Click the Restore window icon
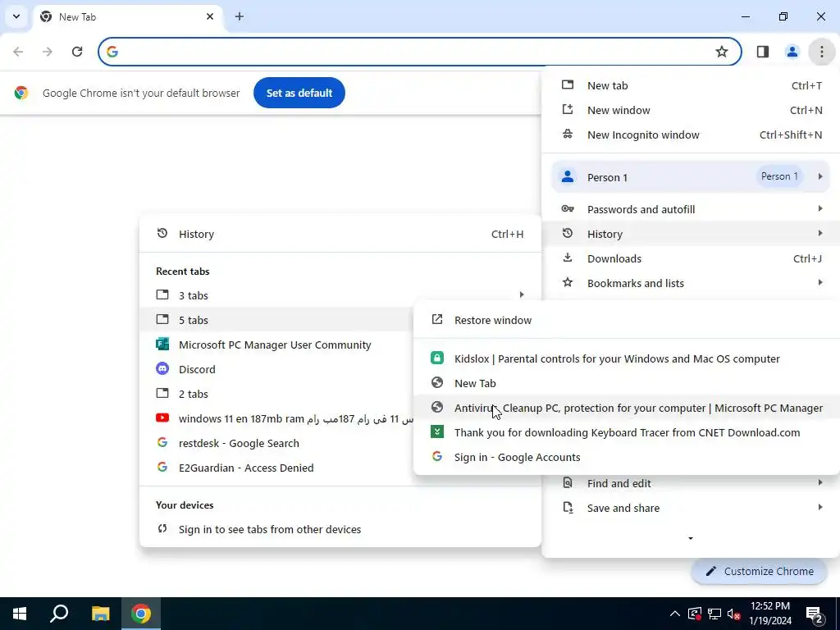 click(x=437, y=319)
